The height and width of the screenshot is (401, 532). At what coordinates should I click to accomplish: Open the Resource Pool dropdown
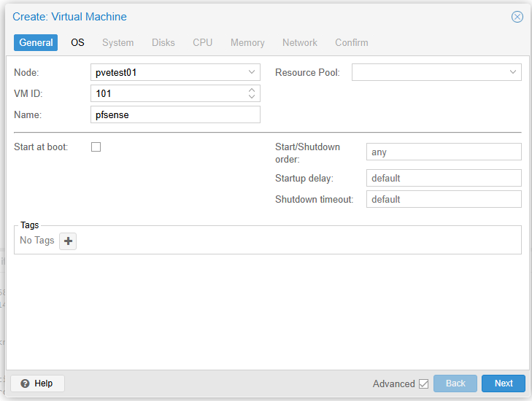513,72
